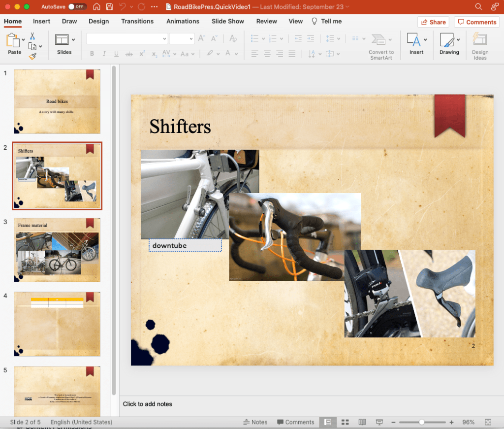Switch to Slide Sorter view
The width and height of the screenshot is (504, 429).
click(x=345, y=422)
